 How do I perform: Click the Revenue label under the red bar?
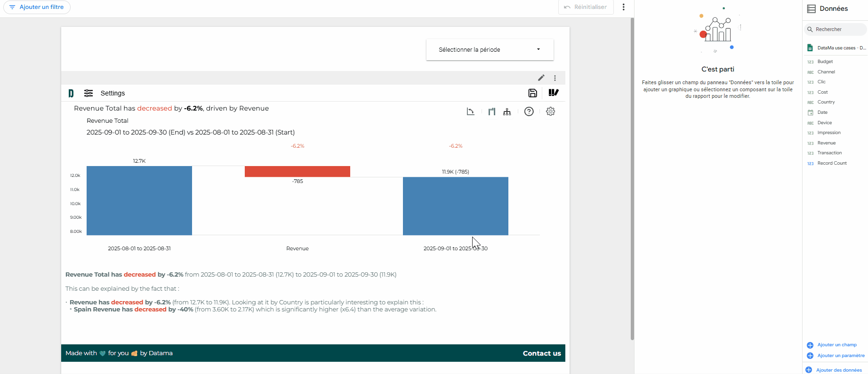click(x=297, y=248)
